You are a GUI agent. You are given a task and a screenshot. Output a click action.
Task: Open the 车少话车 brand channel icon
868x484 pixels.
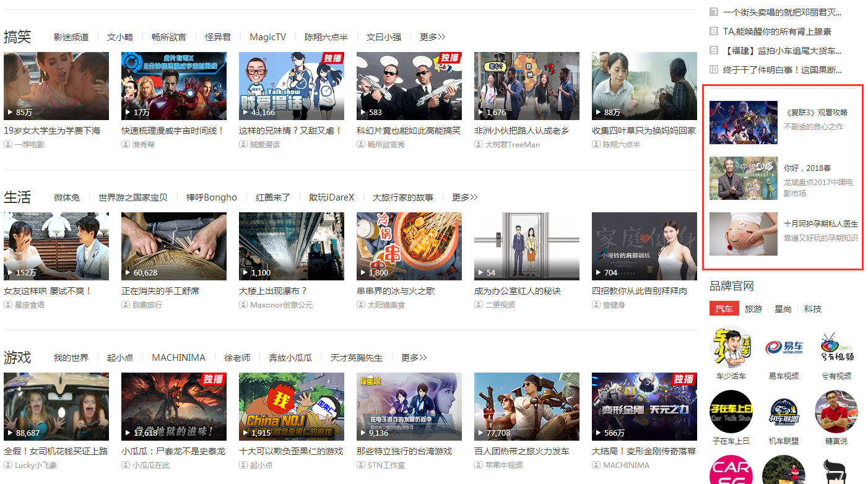731,347
